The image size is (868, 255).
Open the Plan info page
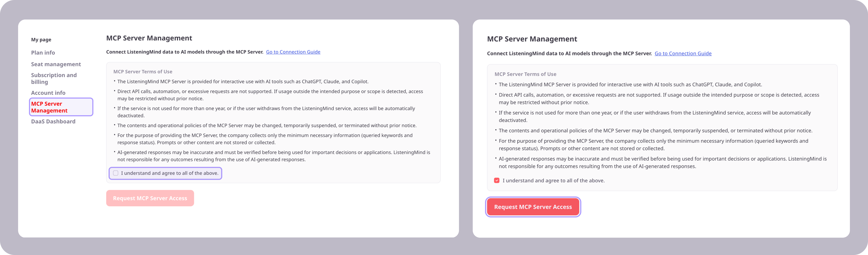[x=43, y=53]
